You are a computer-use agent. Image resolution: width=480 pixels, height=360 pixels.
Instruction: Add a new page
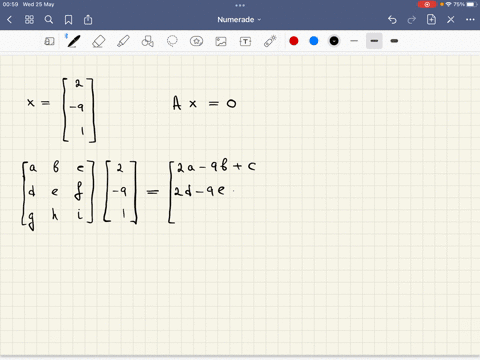click(431, 19)
